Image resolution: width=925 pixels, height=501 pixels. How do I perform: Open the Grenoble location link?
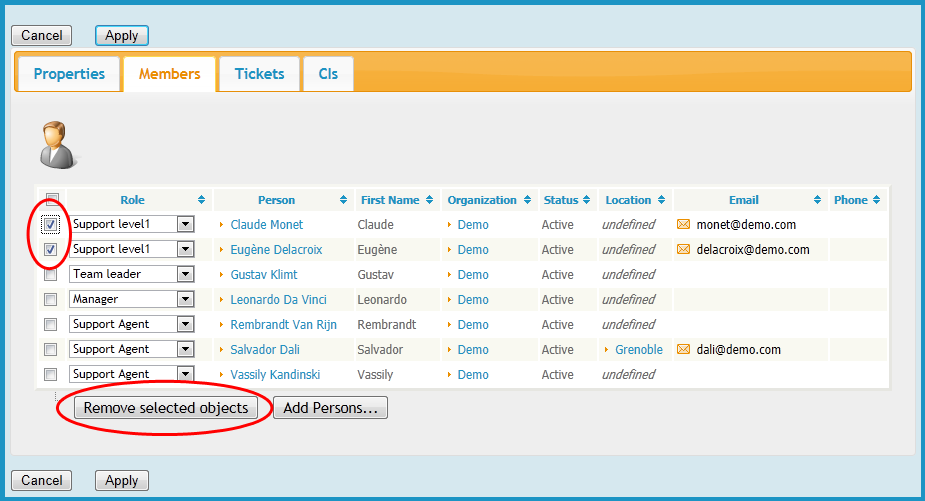click(x=638, y=350)
